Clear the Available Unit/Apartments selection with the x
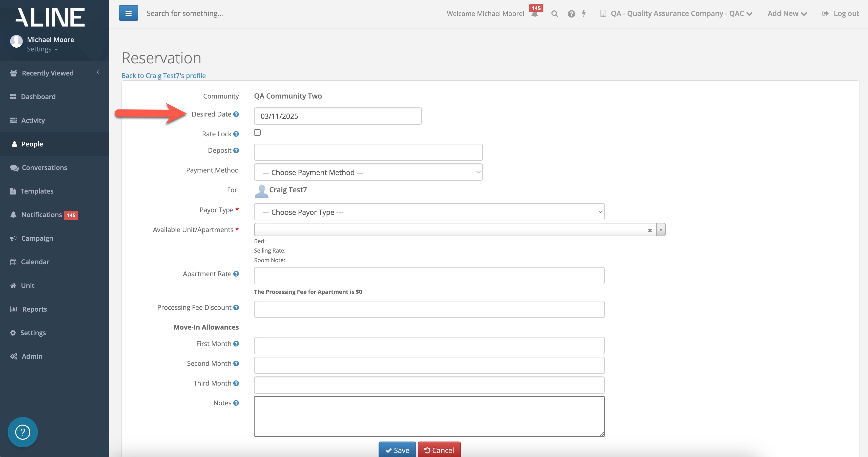The image size is (868, 457). 650,230
